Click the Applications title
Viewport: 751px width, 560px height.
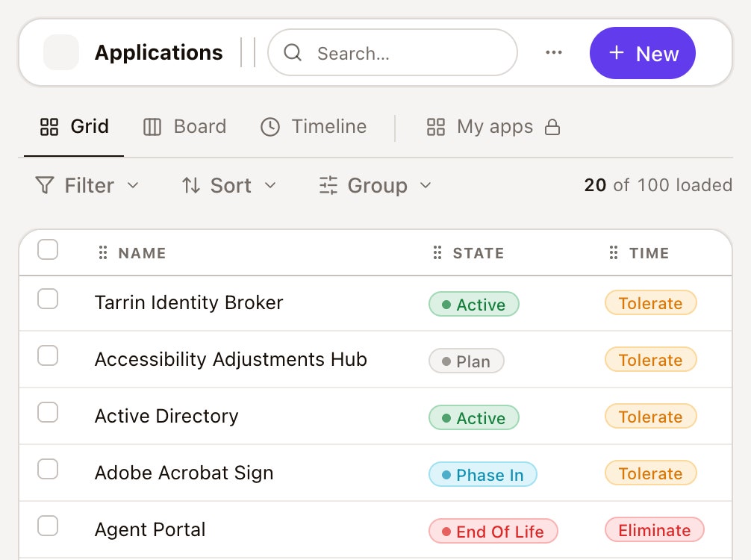point(158,52)
